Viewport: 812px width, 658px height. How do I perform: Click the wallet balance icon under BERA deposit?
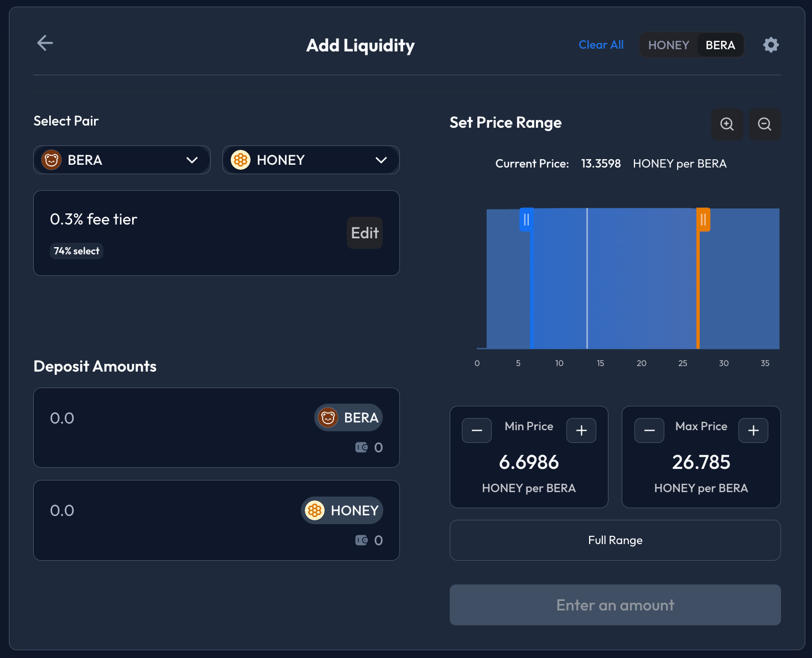click(361, 447)
